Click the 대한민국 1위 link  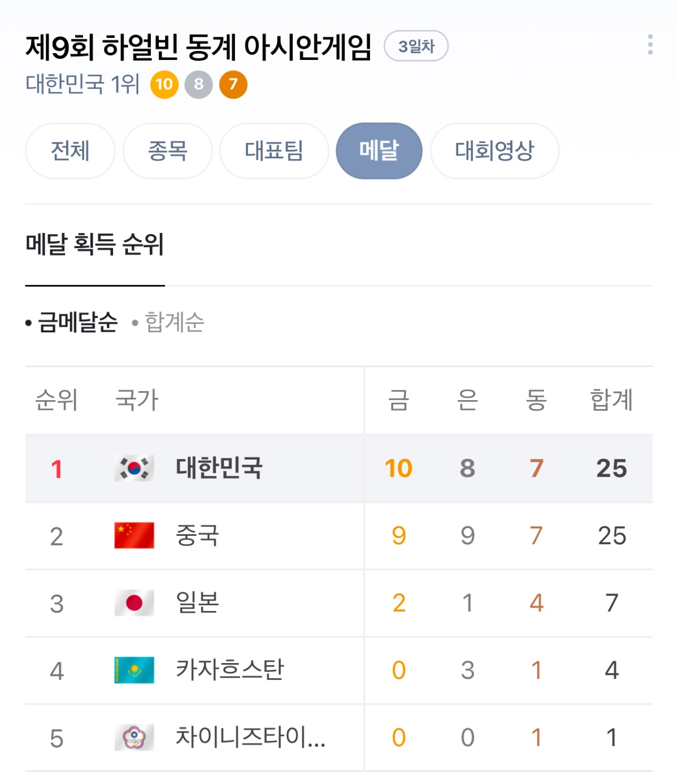pos(82,85)
